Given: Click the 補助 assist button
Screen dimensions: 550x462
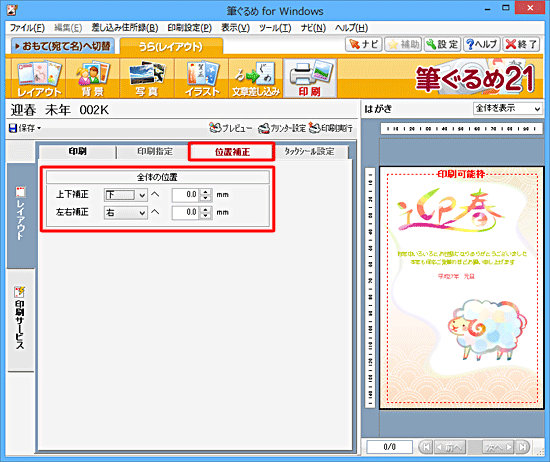Looking at the screenshot, I should pyautogui.click(x=403, y=44).
